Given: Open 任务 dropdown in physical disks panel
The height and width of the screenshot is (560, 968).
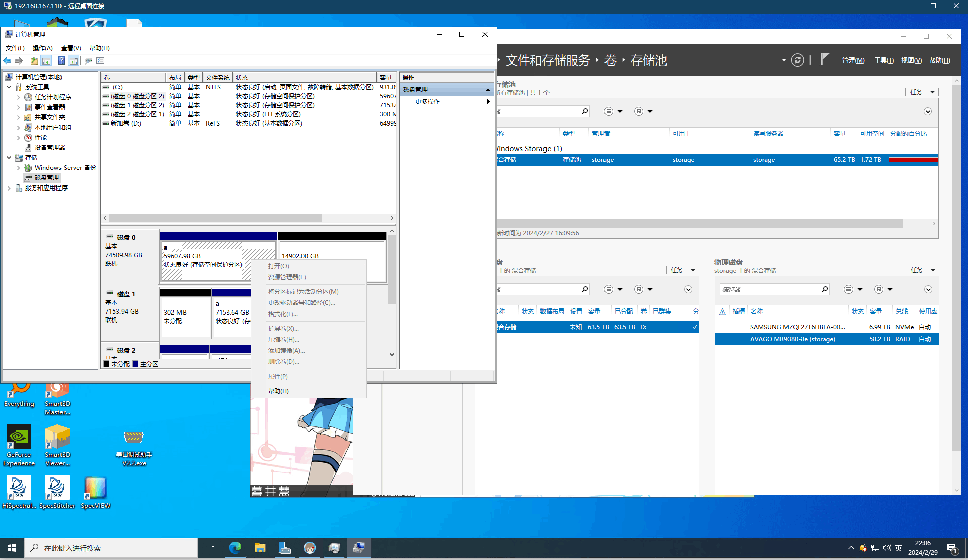Looking at the screenshot, I should pyautogui.click(x=922, y=270).
